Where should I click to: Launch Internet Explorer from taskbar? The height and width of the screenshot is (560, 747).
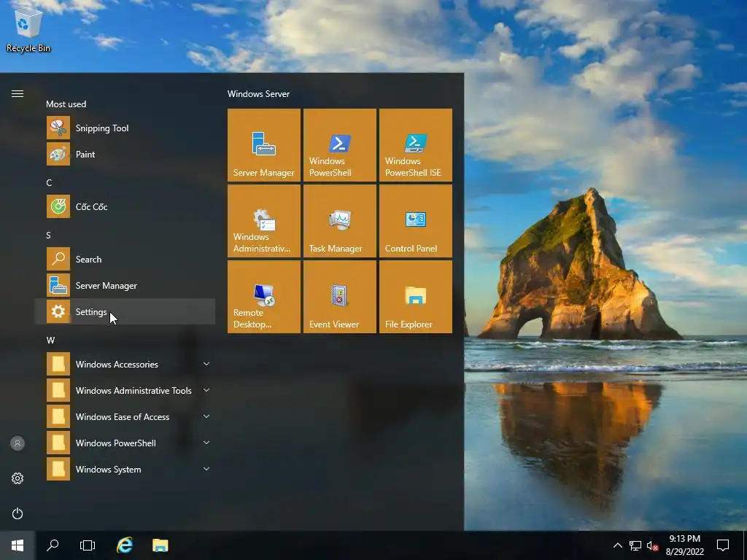[x=125, y=545]
